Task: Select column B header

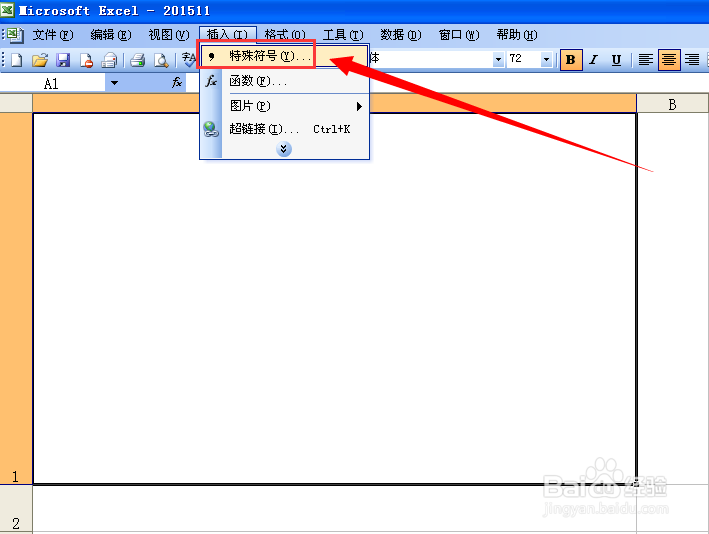Action: [672, 104]
